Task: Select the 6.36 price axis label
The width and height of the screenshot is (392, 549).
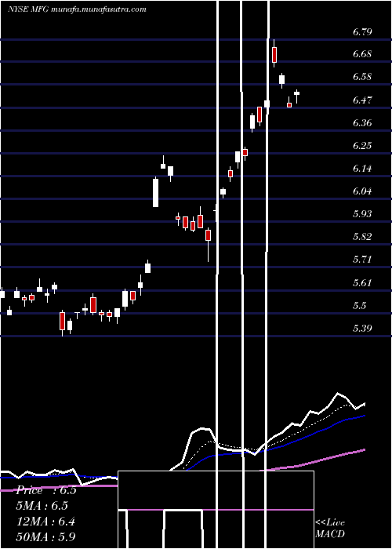Action: (362, 123)
